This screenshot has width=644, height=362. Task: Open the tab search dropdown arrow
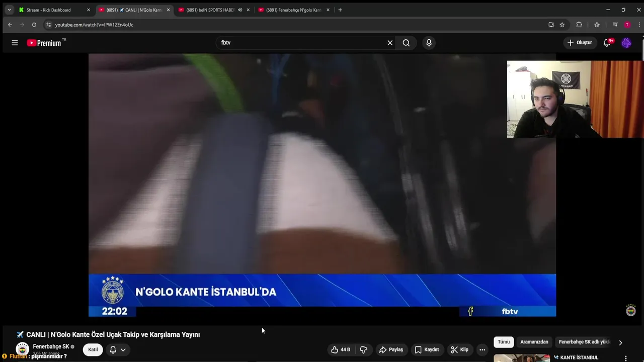click(9, 10)
